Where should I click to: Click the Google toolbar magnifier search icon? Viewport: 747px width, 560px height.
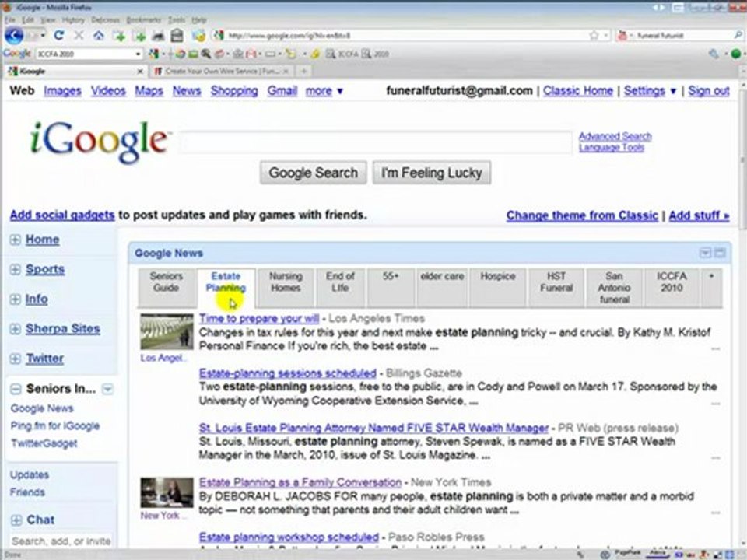206,54
